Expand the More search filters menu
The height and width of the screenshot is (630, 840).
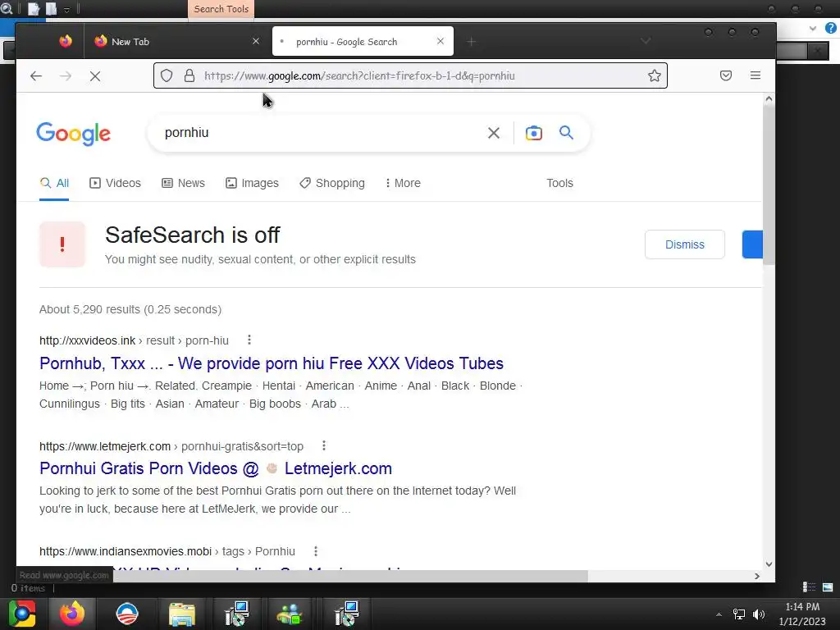point(403,183)
